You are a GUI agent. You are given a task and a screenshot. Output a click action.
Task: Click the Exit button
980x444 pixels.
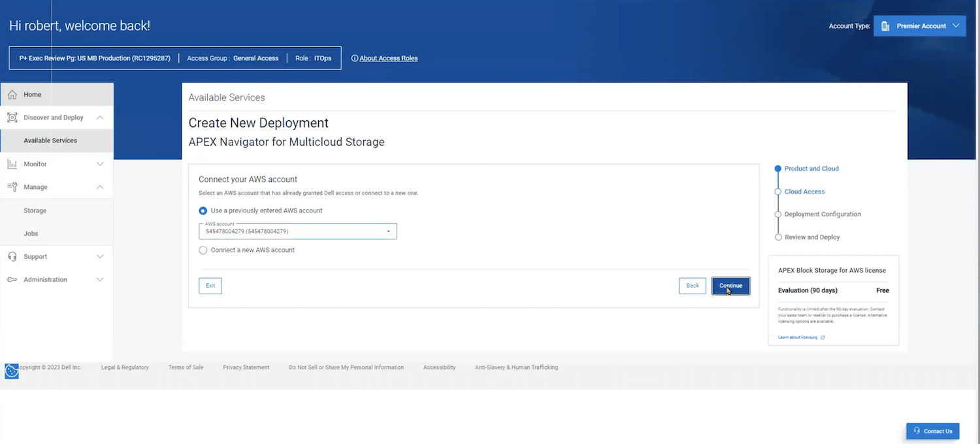pyautogui.click(x=210, y=286)
